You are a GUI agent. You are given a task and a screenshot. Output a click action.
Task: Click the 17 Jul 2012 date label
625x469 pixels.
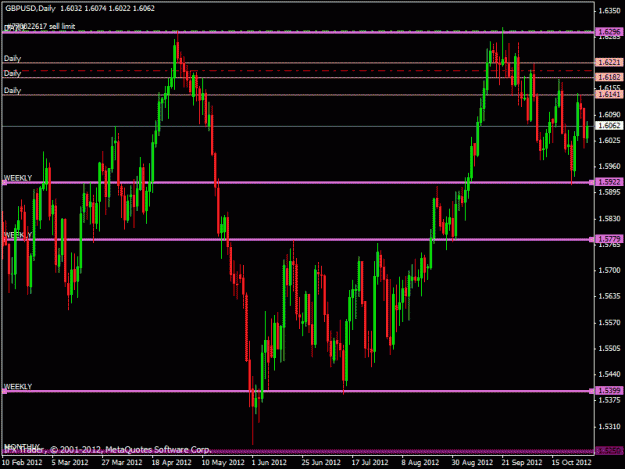coord(370,462)
